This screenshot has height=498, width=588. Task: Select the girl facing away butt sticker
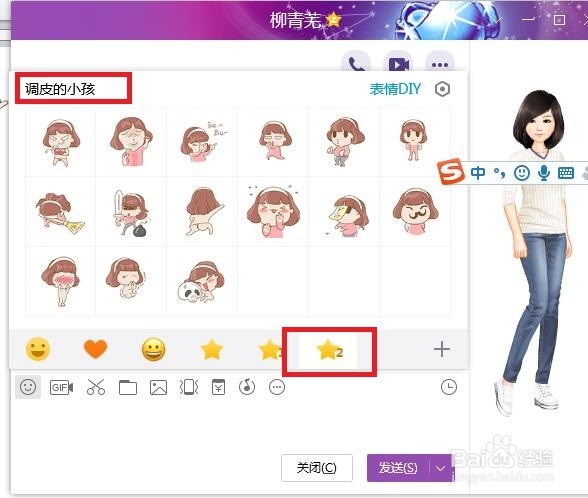point(204,212)
